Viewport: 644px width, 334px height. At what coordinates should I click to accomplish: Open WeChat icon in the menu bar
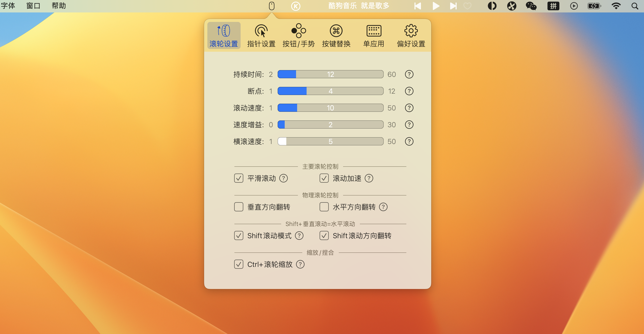click(531, 6)
